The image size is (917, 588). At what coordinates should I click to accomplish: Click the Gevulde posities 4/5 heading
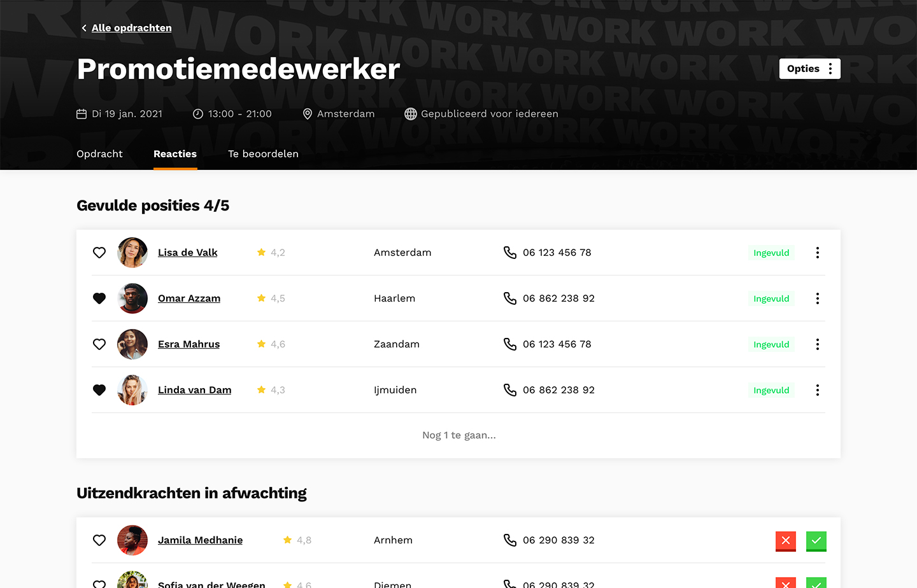point(153,206)
